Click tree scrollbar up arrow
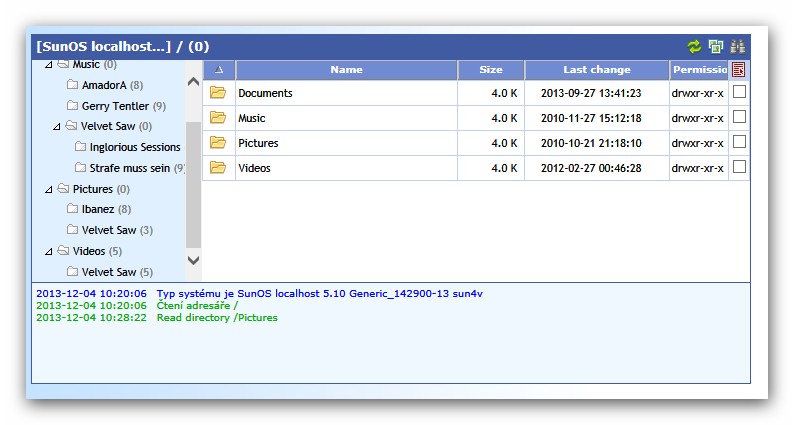794x425 pixels. pyautogui.click(x=193, y=82)
